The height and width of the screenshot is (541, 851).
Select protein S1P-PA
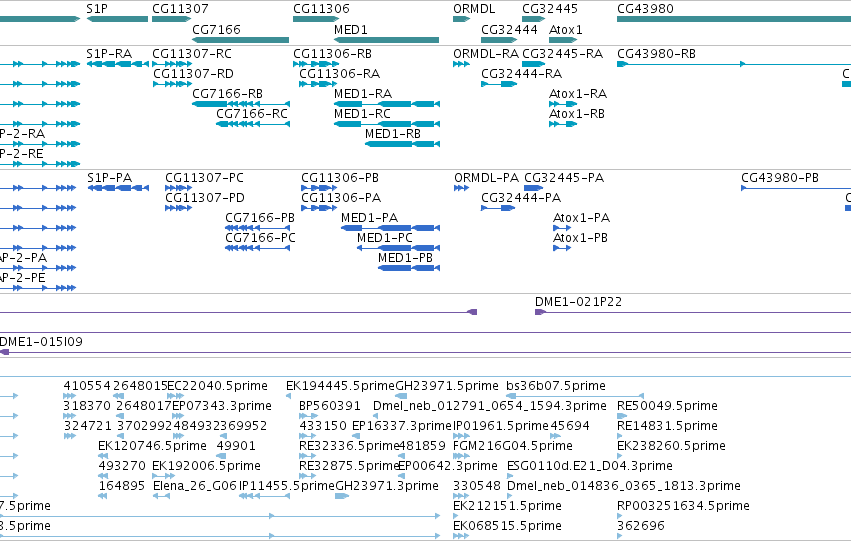point(118,188)
